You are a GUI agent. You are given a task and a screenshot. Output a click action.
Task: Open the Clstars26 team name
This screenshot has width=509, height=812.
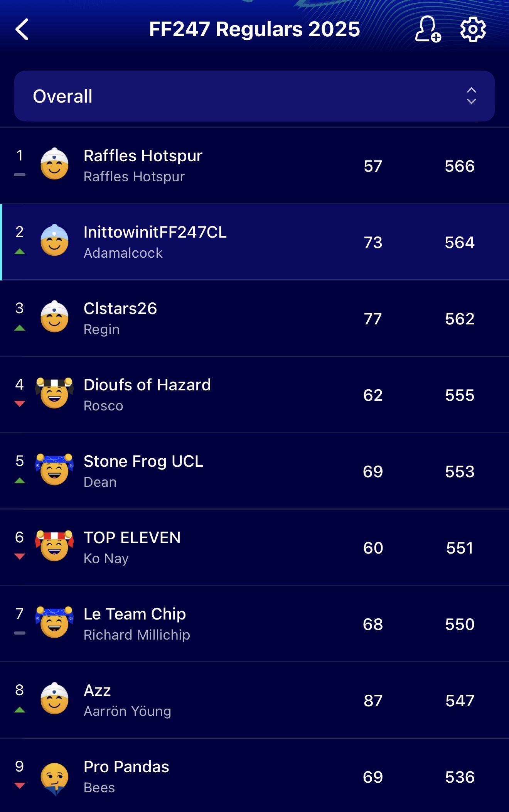120,309
